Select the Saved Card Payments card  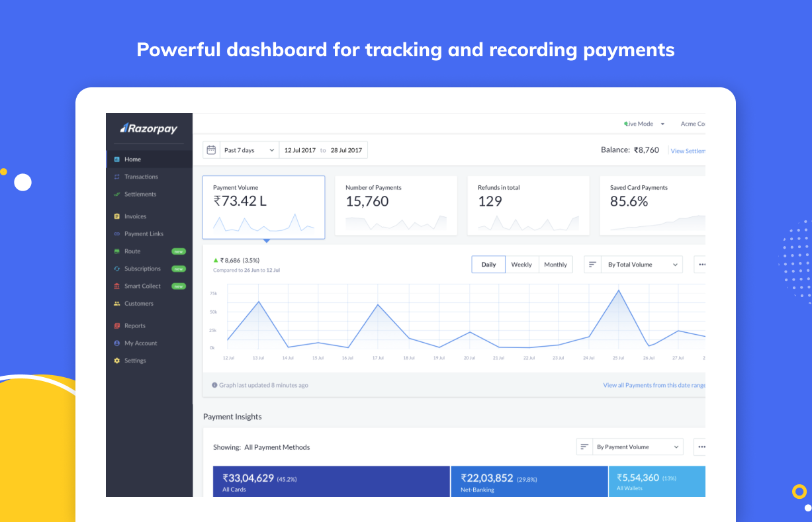tap(653, 206)
